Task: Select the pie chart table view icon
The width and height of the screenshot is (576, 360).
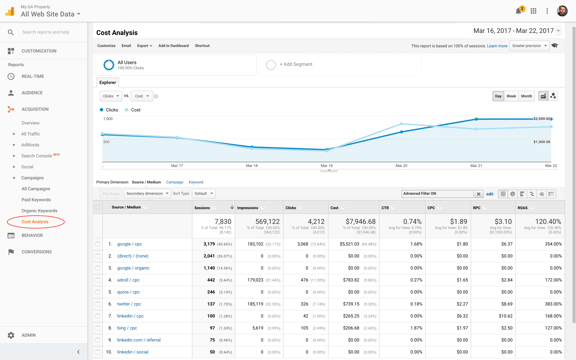Action: point(512,194)
